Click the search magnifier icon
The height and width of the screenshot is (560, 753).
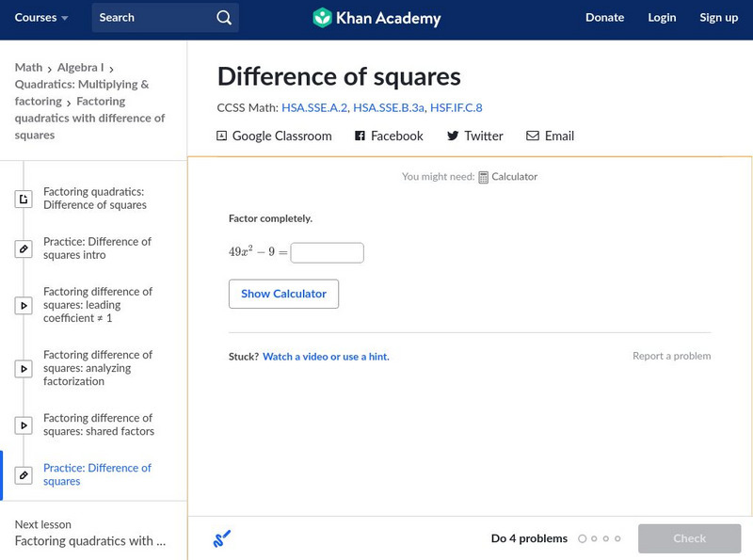pyautogui.click(x=223, y=18)
